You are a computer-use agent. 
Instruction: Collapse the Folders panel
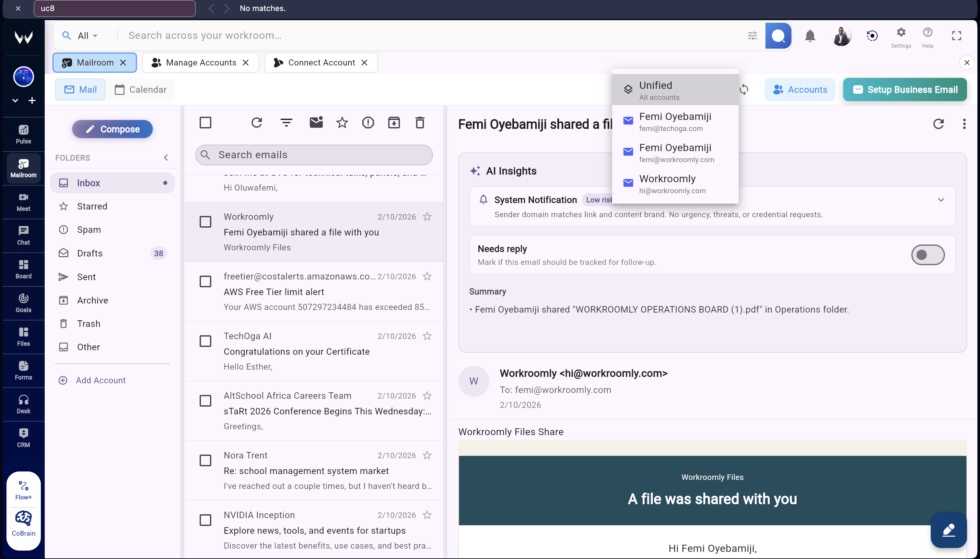pyautogui.click(x=166, y=157)
